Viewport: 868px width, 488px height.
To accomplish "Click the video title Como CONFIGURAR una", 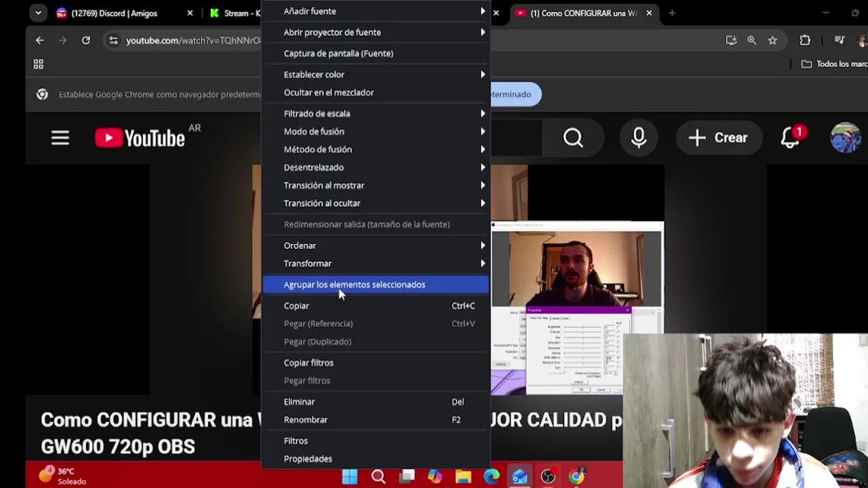I will pos(146,420).
